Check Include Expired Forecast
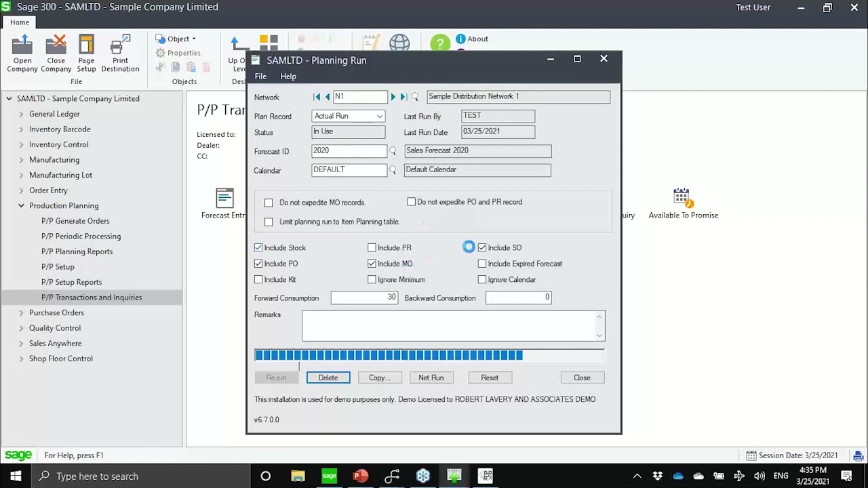The height and width of the screenshot is (488, 868). tap(482, 264)
